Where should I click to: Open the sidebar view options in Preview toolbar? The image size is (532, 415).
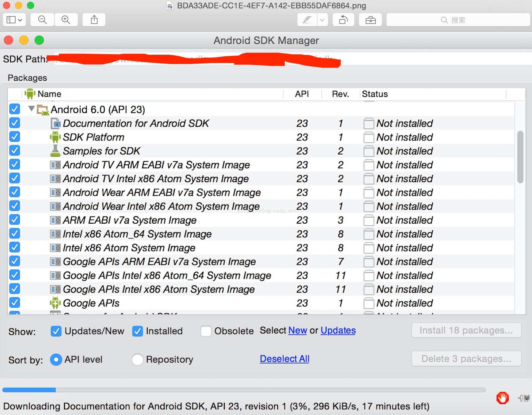point(14,20)
